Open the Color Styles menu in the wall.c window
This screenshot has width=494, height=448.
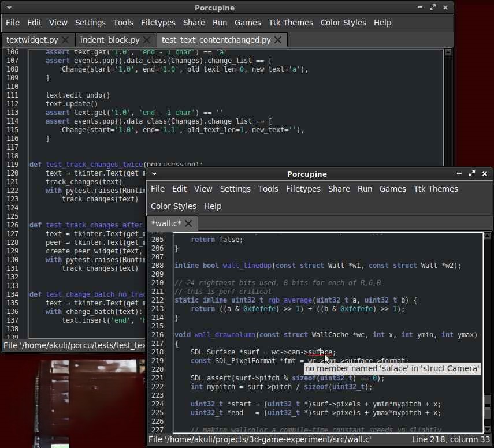(173, 206)
